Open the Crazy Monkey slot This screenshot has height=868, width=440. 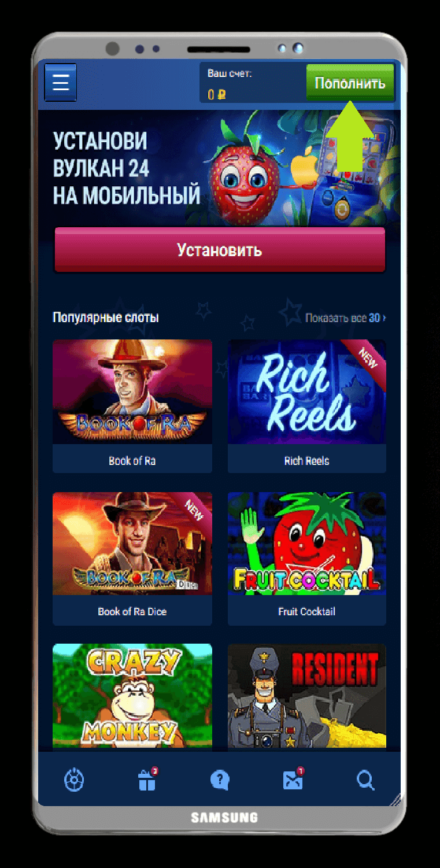coord(132,696)
